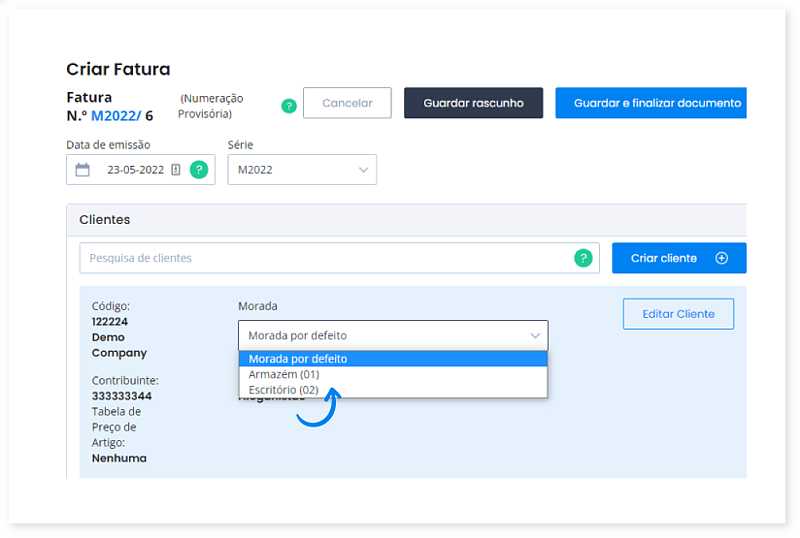Image resolution: width=800 pixels, height=538 pixels.
Task: Click the calendar icon in emission date field
Action: coord(83,170)
